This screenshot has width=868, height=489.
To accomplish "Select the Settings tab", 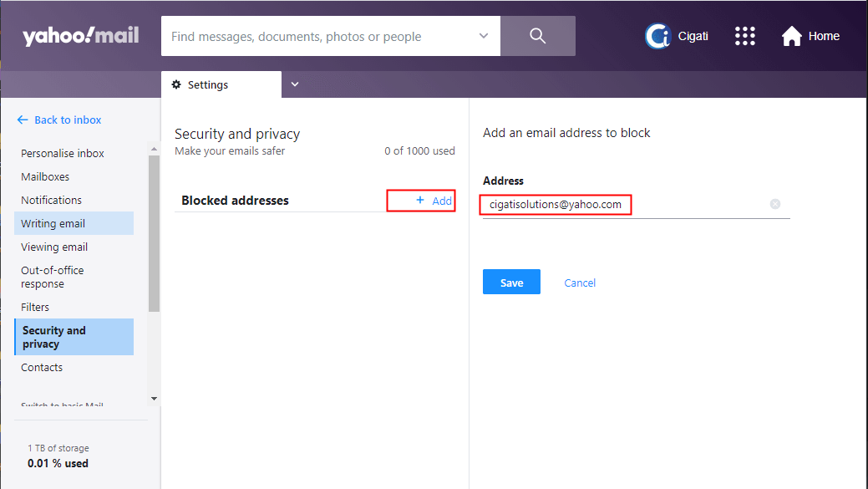I will pos(221,84).
